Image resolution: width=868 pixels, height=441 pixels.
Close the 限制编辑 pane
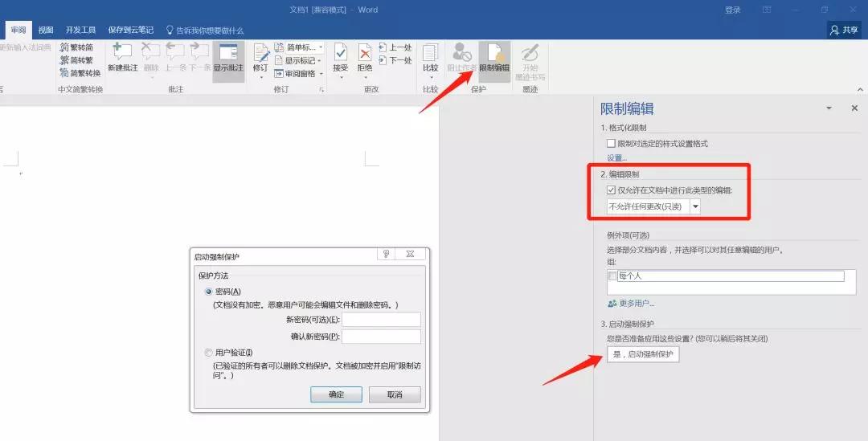coord(854,108)
